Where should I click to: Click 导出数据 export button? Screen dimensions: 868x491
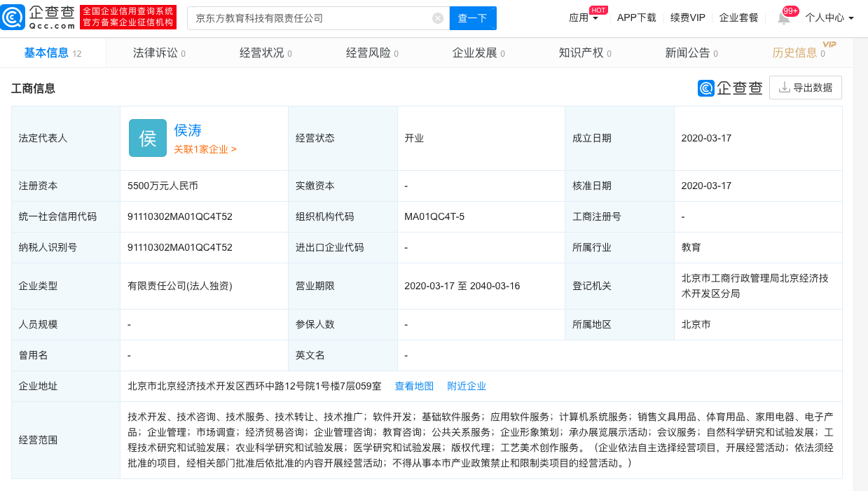click(805, 88)
